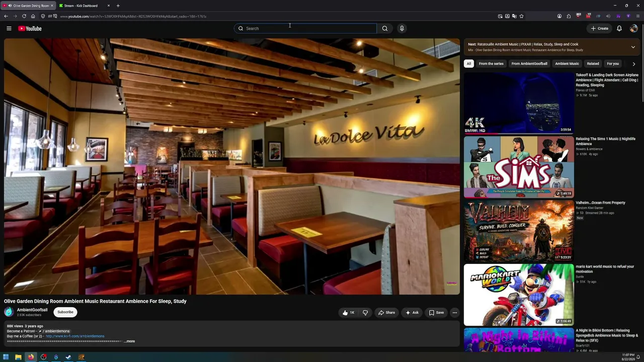
Task: Open the AmbientGoofball channel name link
Action: point(32,310)
